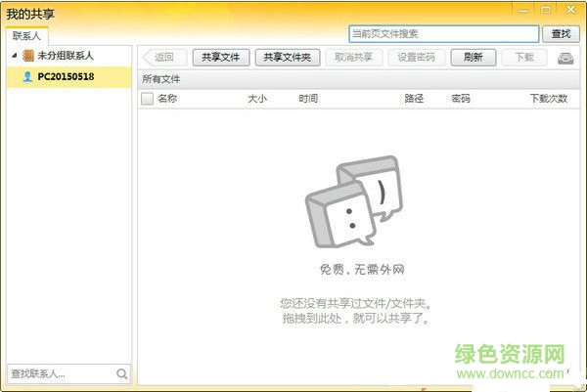Click the address book icon for 未分组联系人
The image size is (587, 392).
click(27, 56)
